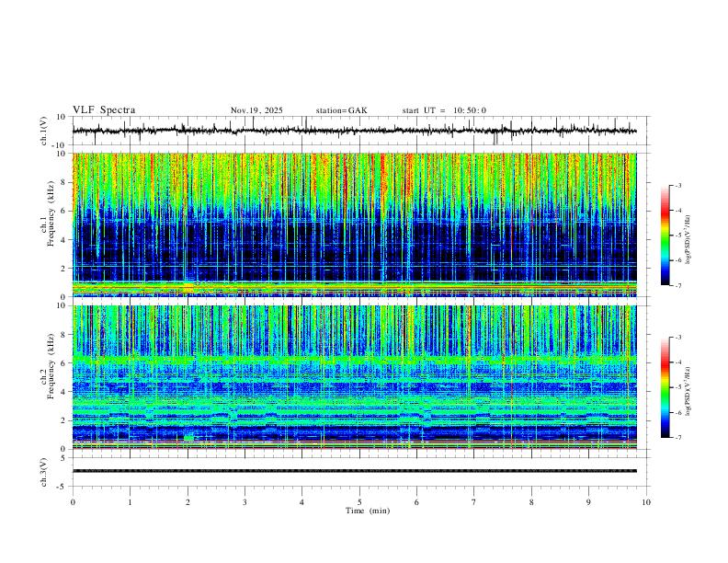Click the time axis tick label "1"

click(130, 502)
